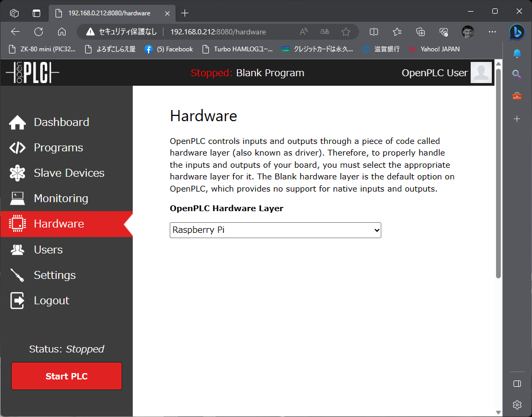Click the sidebar notifications bell icon
532x417 pixels.
click(517, 53)
